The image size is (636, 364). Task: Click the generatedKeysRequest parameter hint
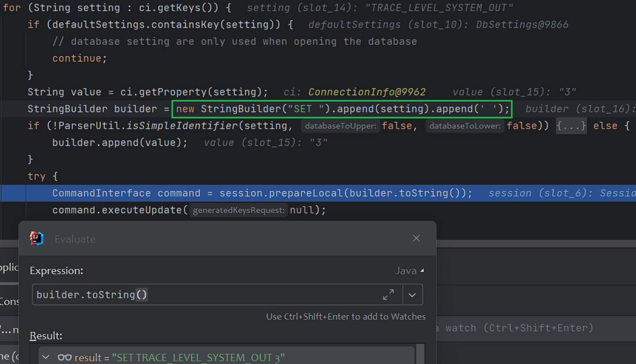tap(238, 210)
